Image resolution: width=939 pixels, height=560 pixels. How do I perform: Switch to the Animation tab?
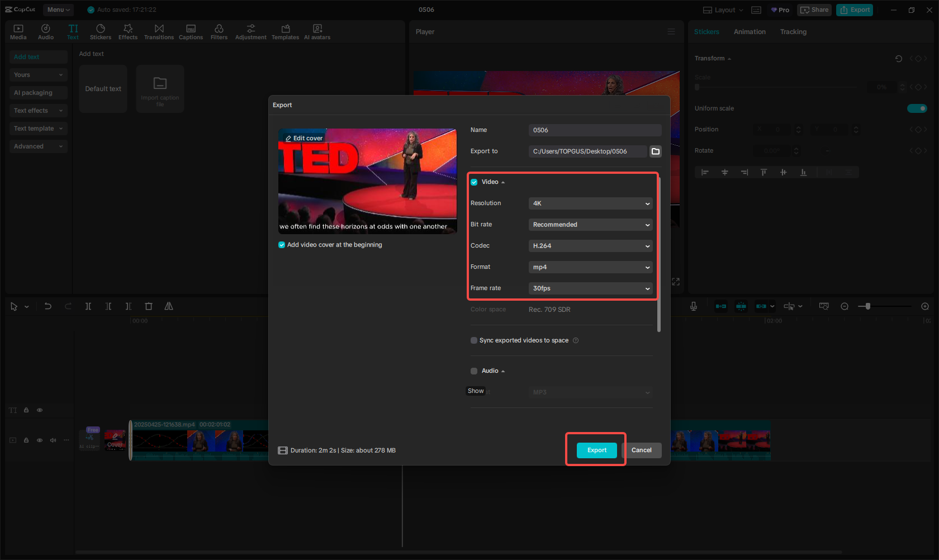[x=750, y=32]
